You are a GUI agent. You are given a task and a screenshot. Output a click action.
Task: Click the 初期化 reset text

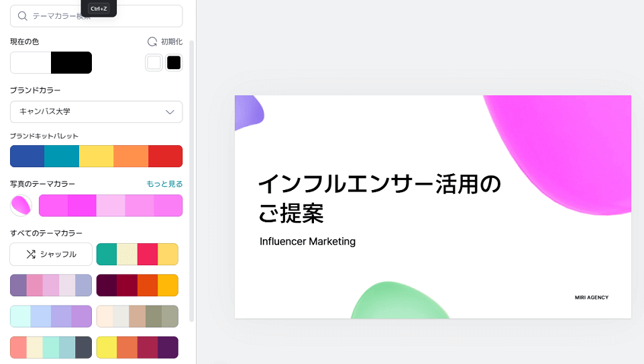coord(171,42)
